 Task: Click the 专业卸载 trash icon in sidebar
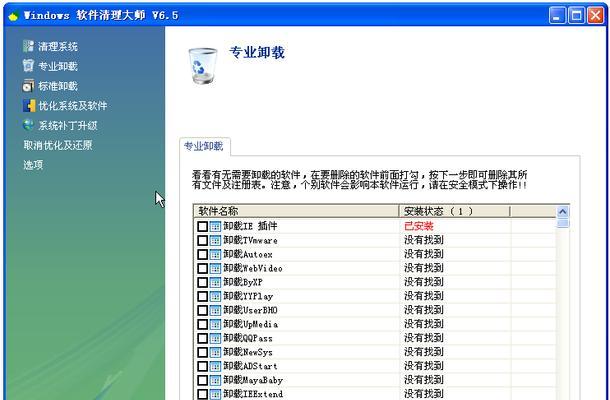click(28, 66)
